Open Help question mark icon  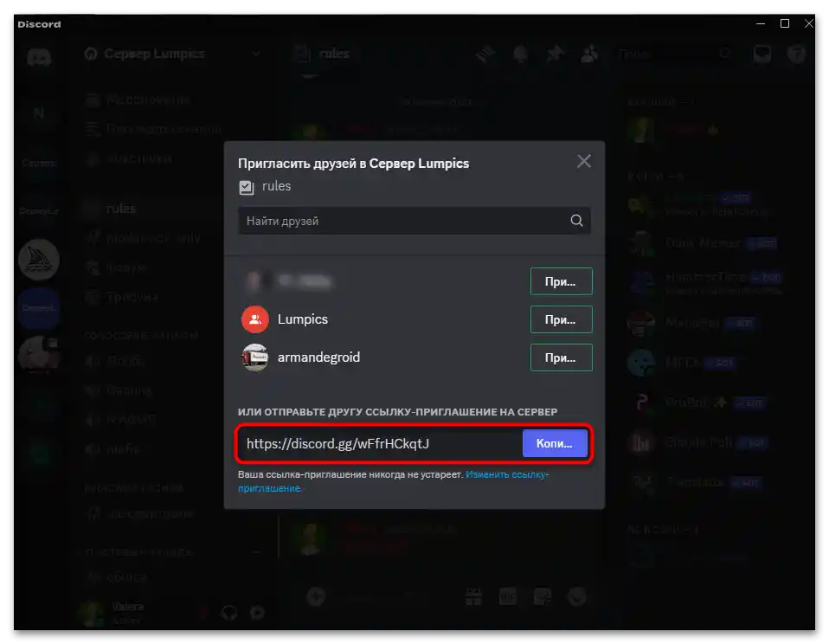point(796,54)
